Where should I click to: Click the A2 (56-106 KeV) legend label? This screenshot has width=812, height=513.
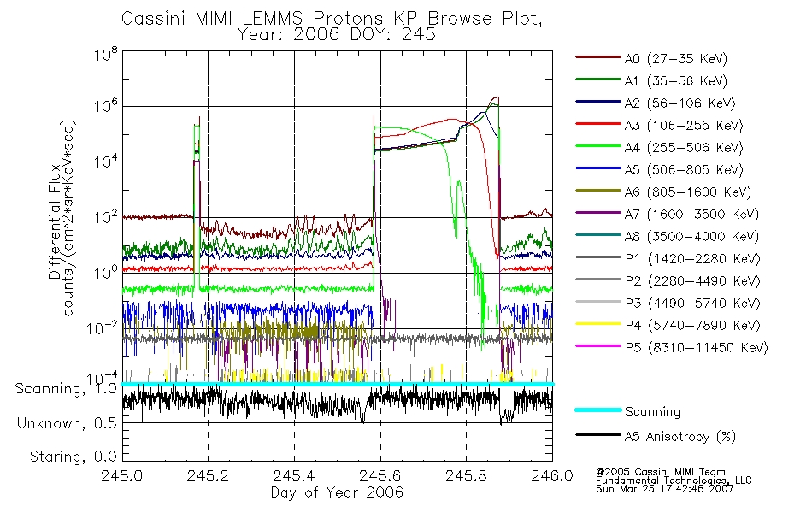tap(680, 103)
